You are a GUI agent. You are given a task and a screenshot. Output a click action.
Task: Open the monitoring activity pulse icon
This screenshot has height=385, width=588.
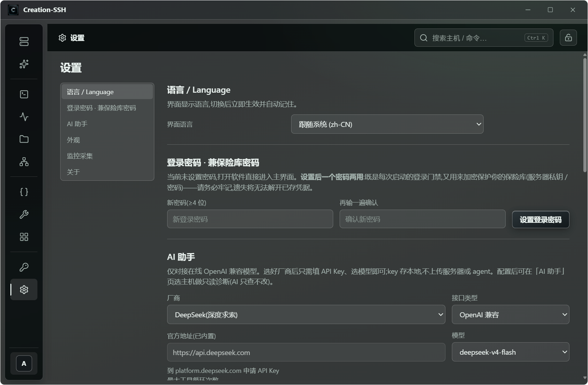tap(24, 117)
